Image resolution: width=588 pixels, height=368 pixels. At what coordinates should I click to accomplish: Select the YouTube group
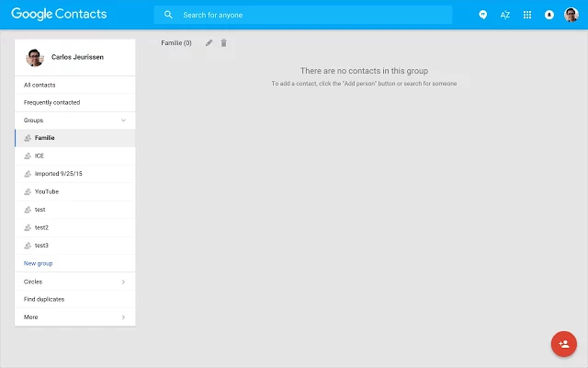coord(46,191)
